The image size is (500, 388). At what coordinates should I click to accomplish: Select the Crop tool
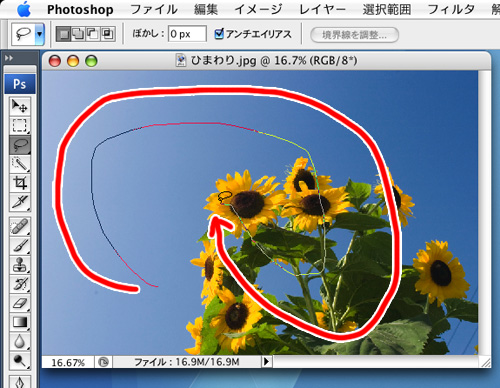20,183
